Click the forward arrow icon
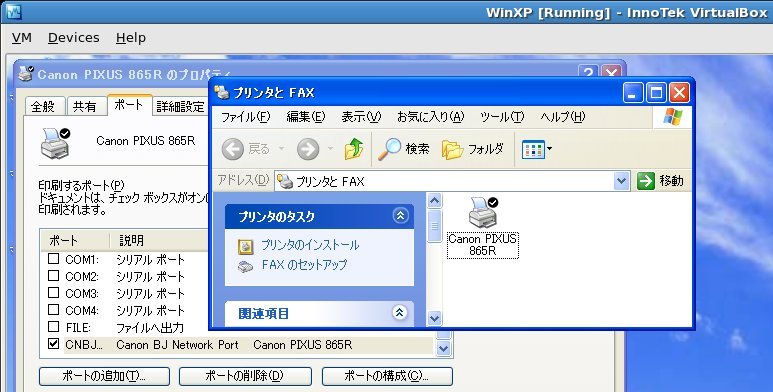The height and width of the screenshot is (392, 773). click(x=308, y=149)
